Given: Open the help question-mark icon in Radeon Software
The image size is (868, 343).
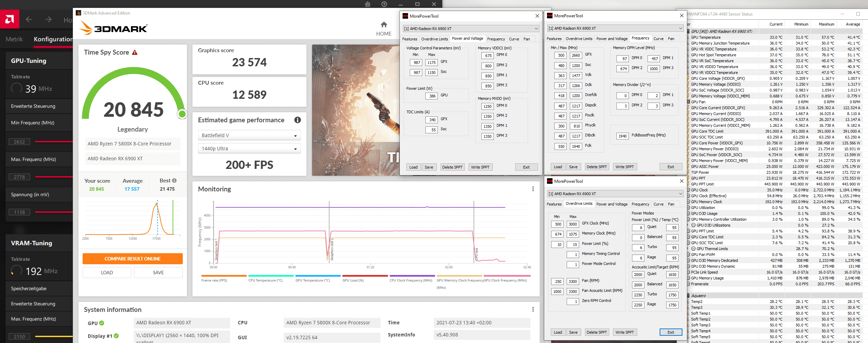Looking at the screenshot, I should pyautogui.click(x=384, y=4).
